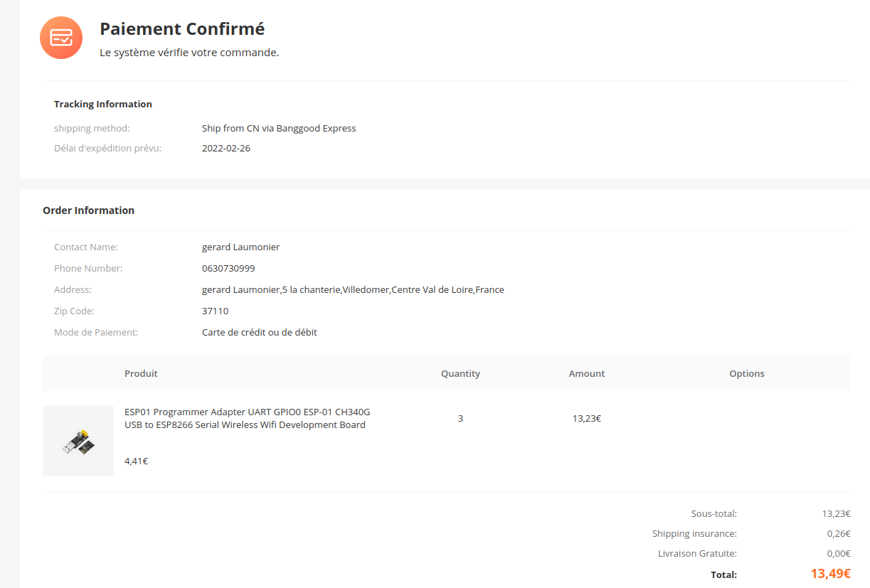The image size is (870, 588).
Task: Click the Paiement Confirmé heading
Action: point(182,29)
